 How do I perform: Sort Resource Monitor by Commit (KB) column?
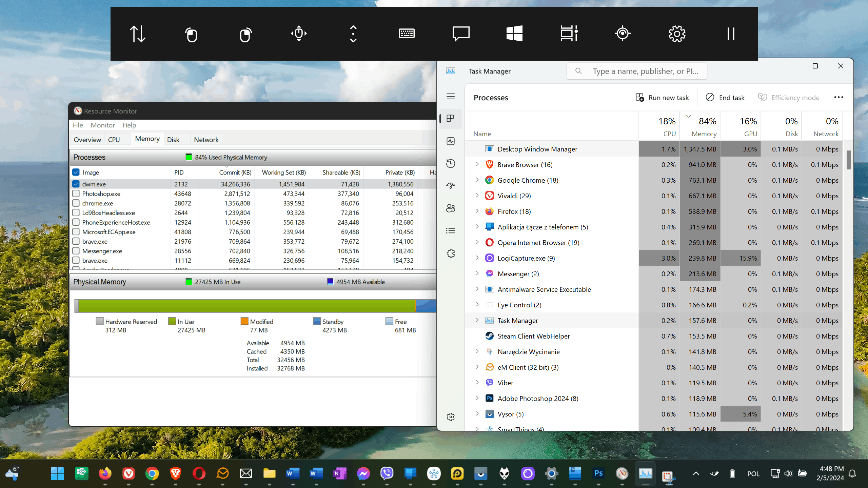point(227,172)
